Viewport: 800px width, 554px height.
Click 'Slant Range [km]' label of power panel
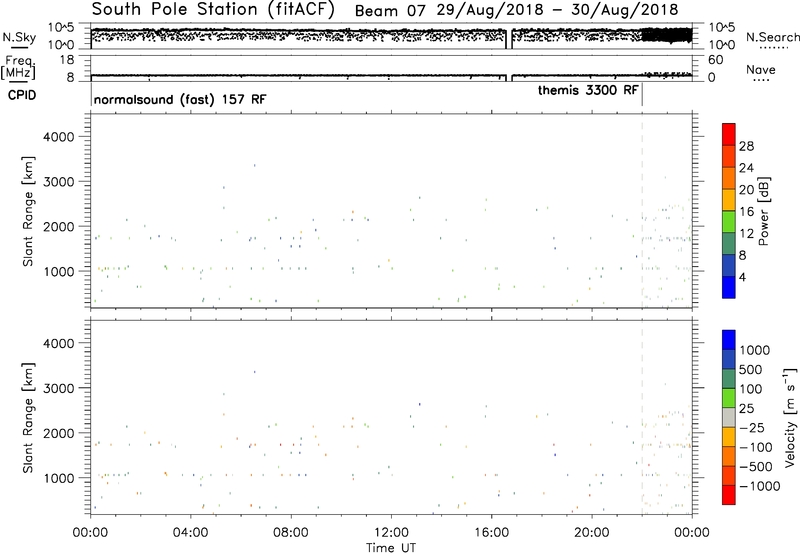(28, 211)
